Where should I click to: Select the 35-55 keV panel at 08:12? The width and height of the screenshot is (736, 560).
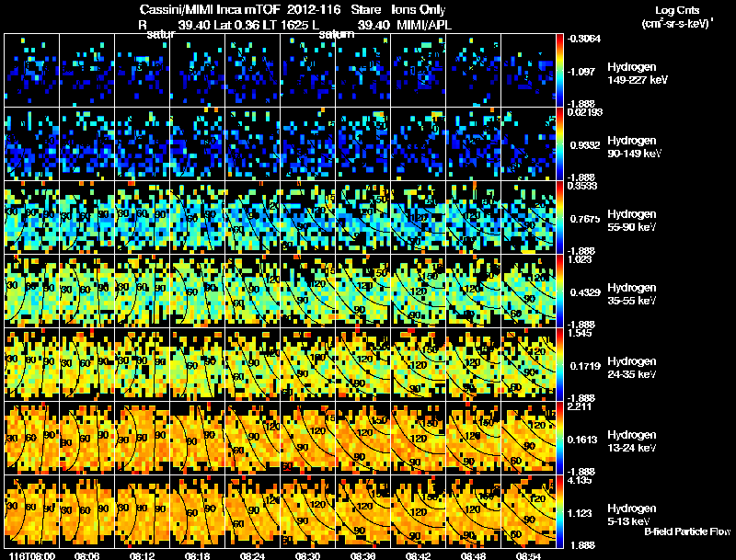(143, 291)
